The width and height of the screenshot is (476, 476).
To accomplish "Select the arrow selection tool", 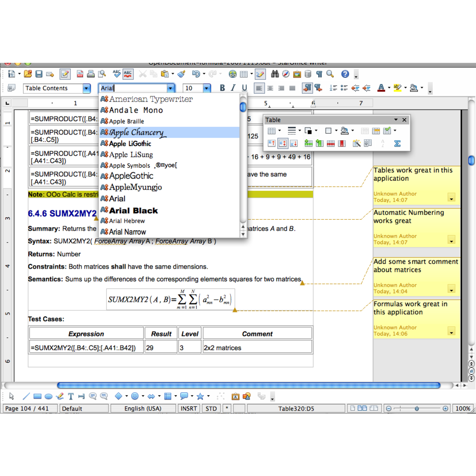I will [12, 396].
